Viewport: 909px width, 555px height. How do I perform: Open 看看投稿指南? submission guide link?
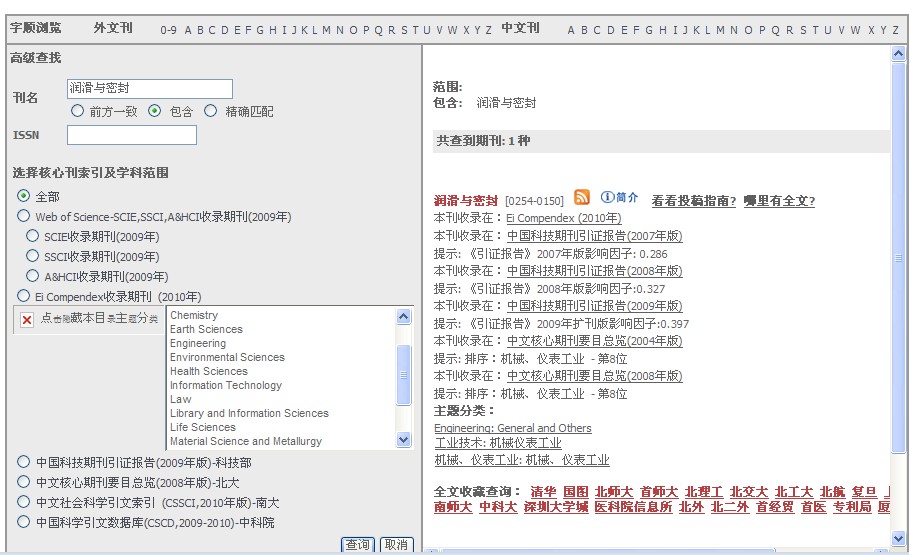click(x=693, y=201)
